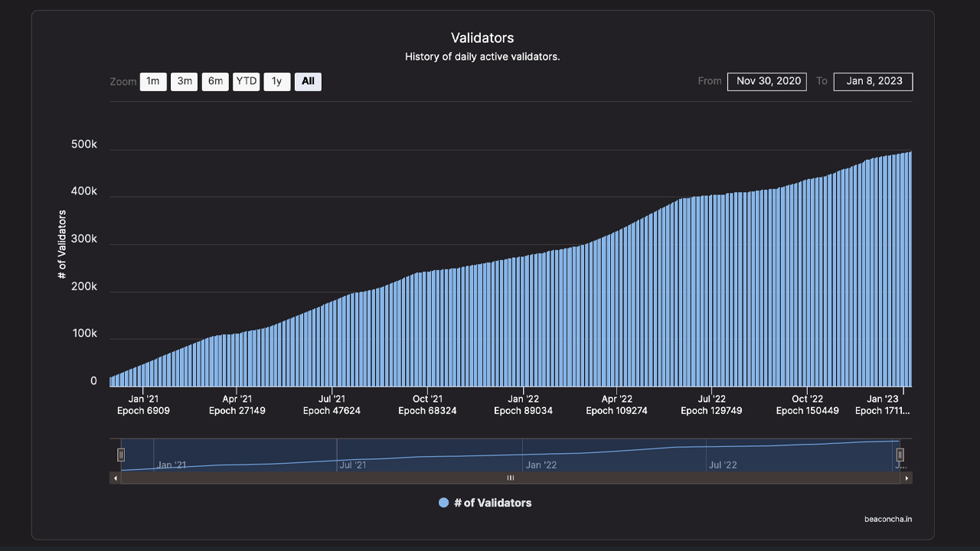Switch zoom to 1y
Image resolution: width=980 pixels, height=551 pixels.
(277, 81)
